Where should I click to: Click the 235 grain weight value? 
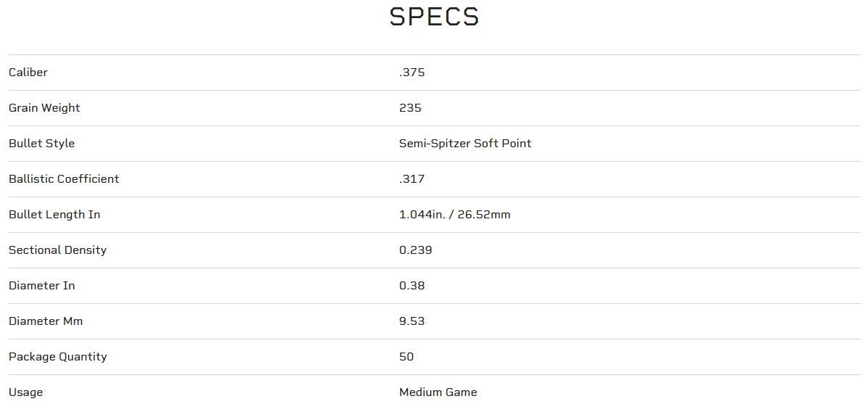tap(410, 108)
